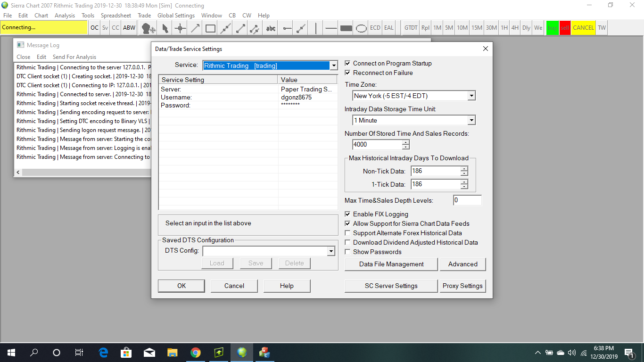Increase Non-Tick Data days with up arrow
The width and height of the screenshot is (644, 362).
pos(464,169)
